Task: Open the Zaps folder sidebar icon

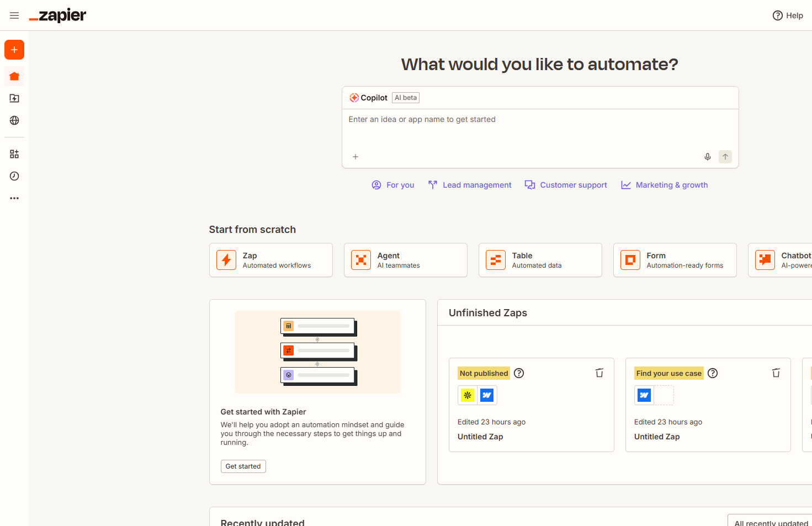Action: click(14, 98)
